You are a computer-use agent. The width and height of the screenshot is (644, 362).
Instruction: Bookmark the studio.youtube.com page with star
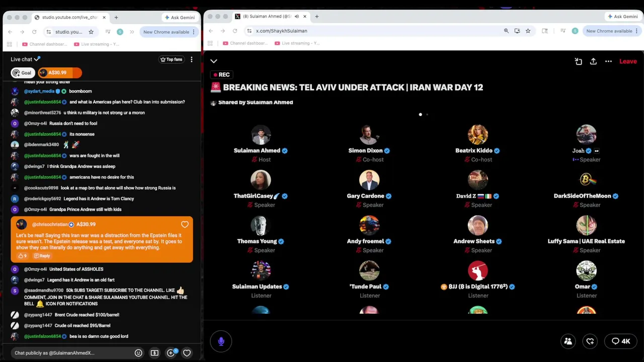point(91,32)
